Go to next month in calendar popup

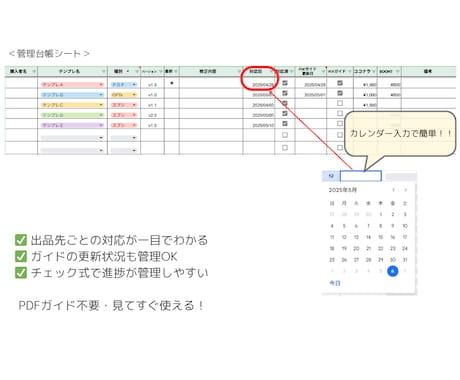405,190
